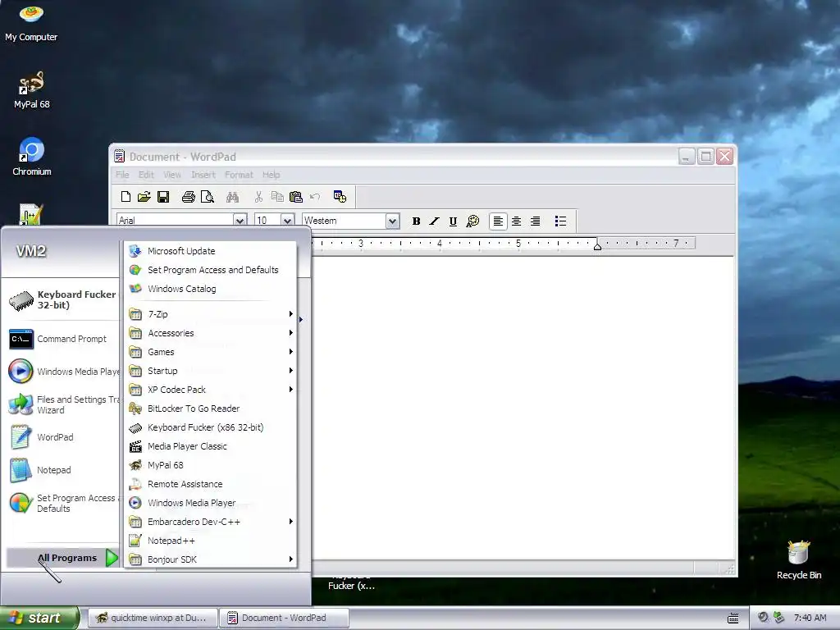Open Files and Settings Transfer Wizard

click(62, 404)
